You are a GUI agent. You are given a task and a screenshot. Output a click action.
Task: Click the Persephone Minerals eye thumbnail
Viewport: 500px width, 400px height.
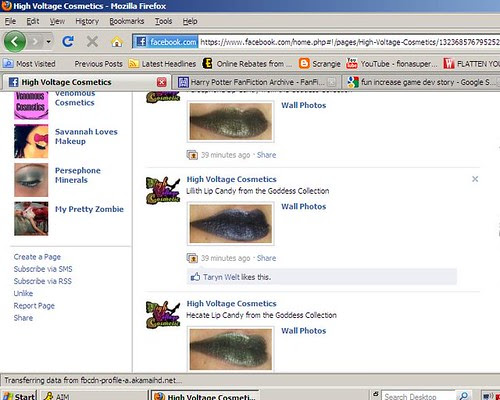(31, 180)
